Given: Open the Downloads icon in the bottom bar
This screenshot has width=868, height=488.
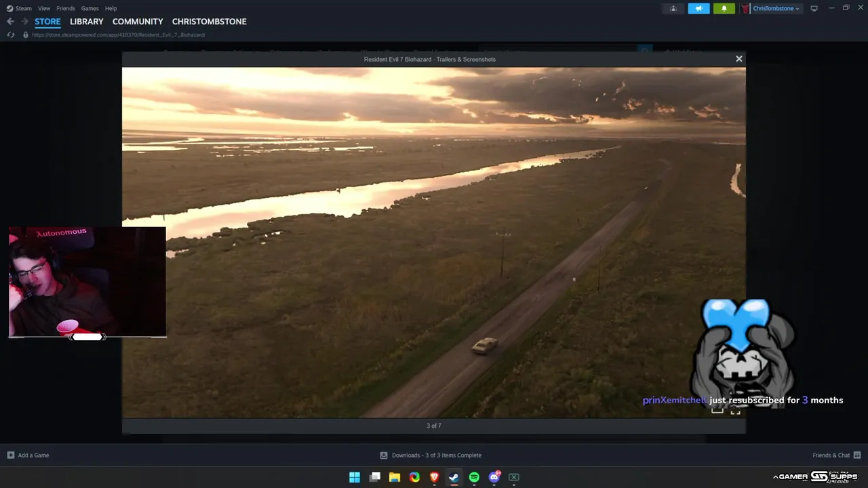Looking at the screenshot, I should coord(384,455).
